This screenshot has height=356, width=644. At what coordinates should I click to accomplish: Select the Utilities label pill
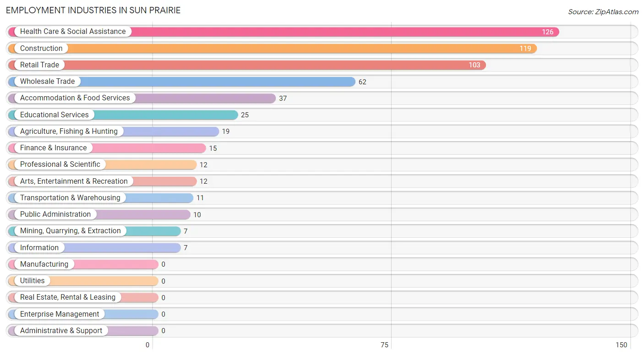pyautogui.click(x=33, y=281)
